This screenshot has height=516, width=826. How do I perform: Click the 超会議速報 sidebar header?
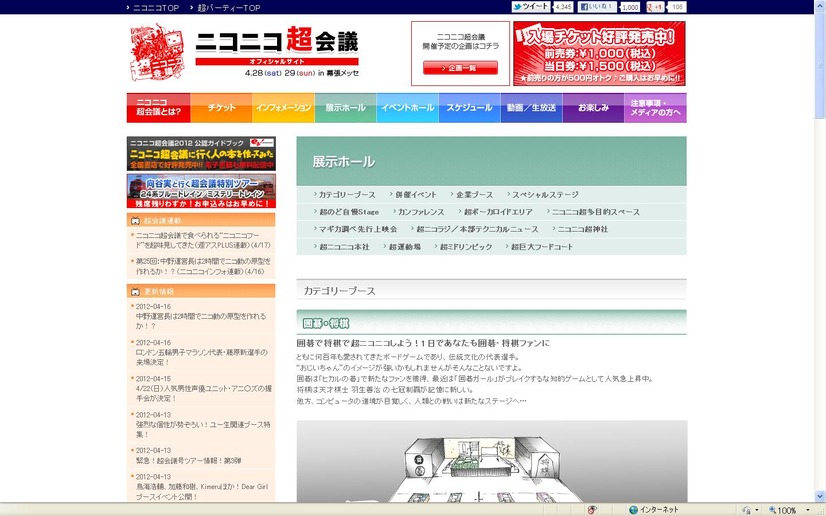click(201, 220)
